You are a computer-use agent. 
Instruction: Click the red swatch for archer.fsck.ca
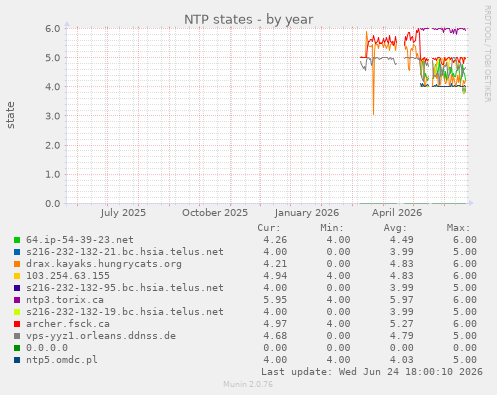pos(17,324)
